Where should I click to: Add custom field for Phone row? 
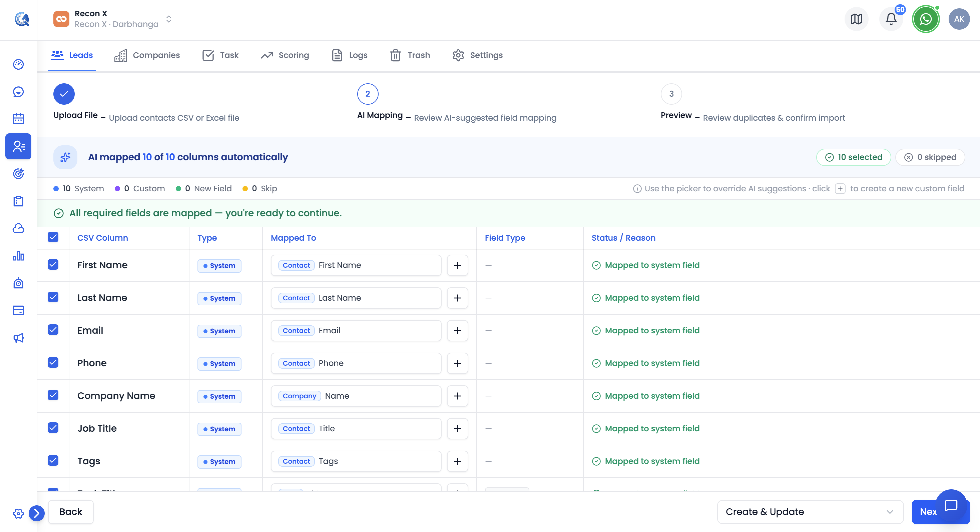(457, 364)
